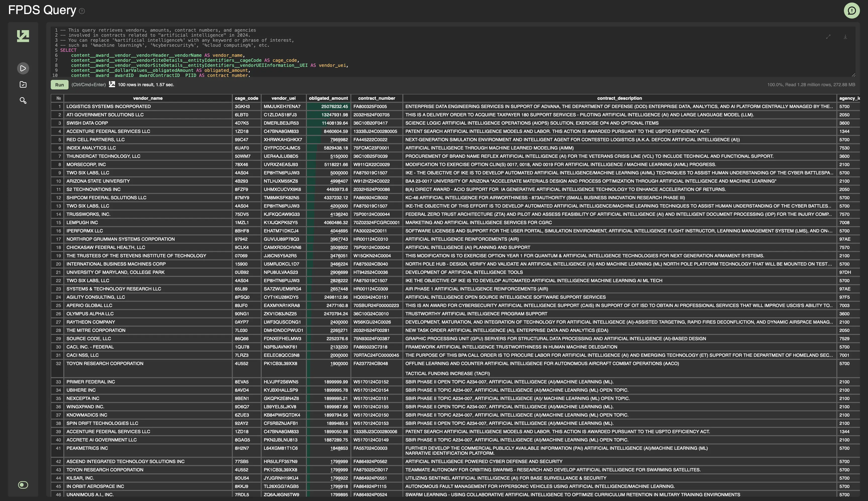The width and height of the screenshot is (868, 501).
Task: Click LEMPUGH INC vendor cell
Action: (148, 223)
